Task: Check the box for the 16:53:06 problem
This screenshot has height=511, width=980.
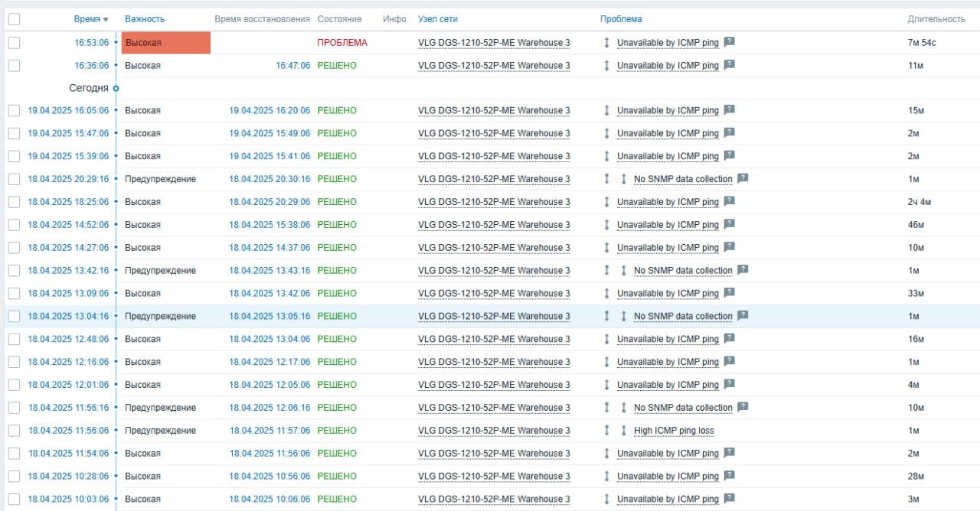Action: (14, 43)
